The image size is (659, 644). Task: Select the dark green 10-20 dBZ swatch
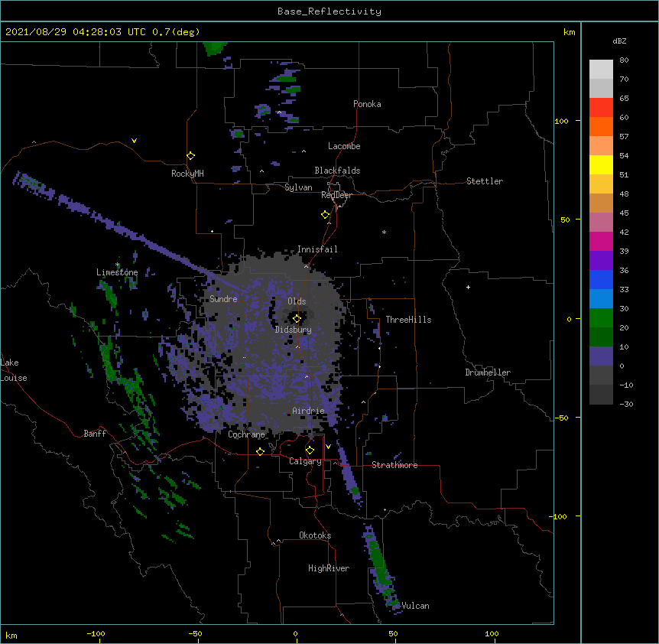click(601, 337)
